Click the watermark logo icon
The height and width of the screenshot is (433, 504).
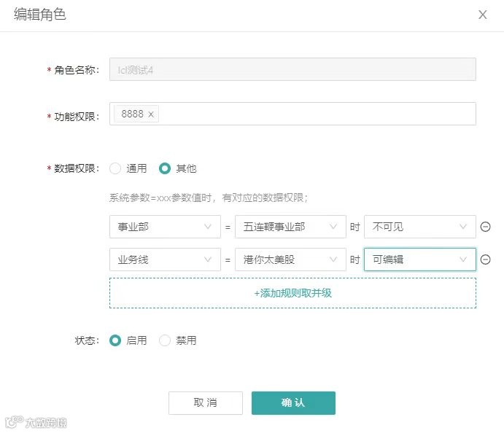pyautogui.click(x=12, y=422)
